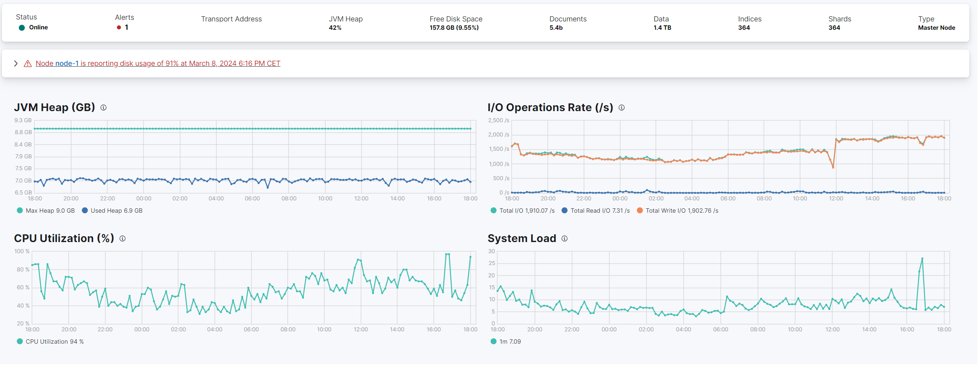Toggle Total I/O series in legend
980x375 pixels.
tap(523, 211)
